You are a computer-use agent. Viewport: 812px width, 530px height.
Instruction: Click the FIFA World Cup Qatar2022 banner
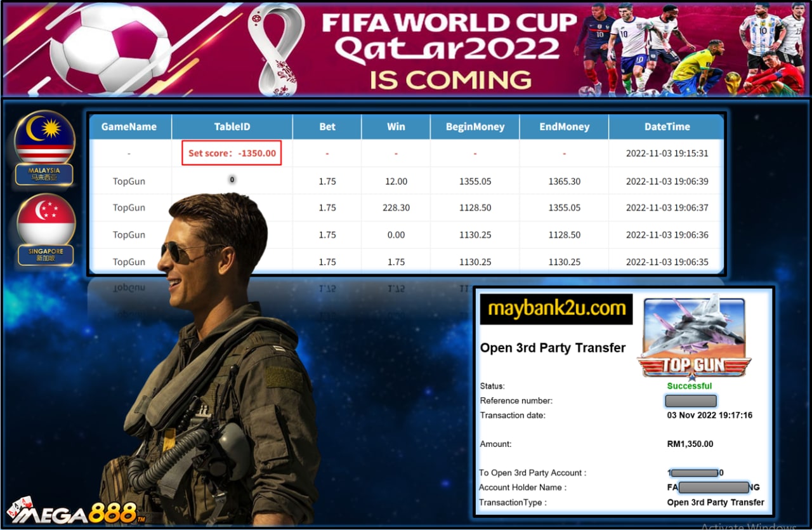click(406, 49)
